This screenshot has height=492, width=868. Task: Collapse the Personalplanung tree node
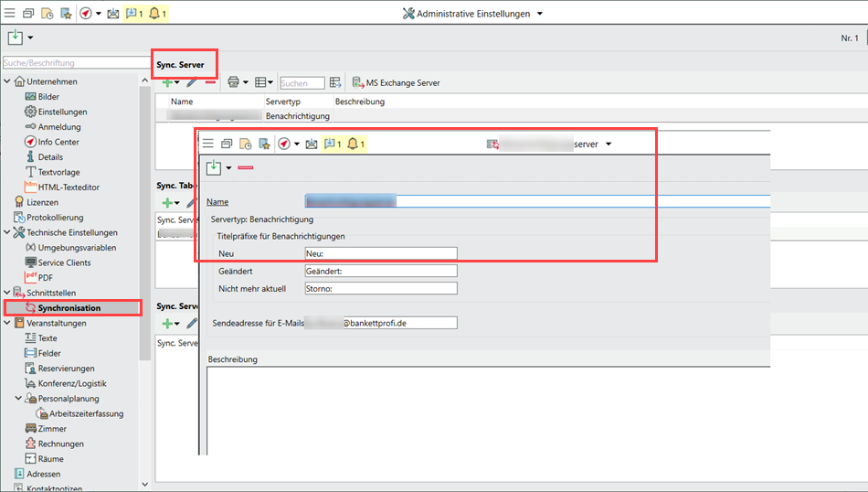[19, 399]
